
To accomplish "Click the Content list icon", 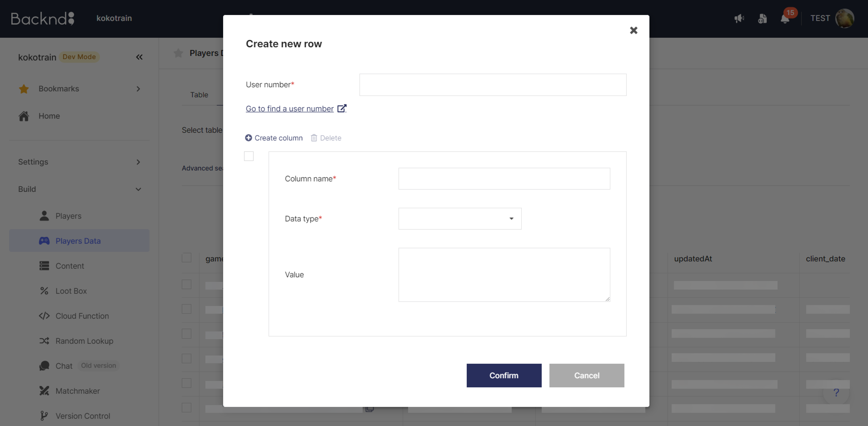I will 44,266.
